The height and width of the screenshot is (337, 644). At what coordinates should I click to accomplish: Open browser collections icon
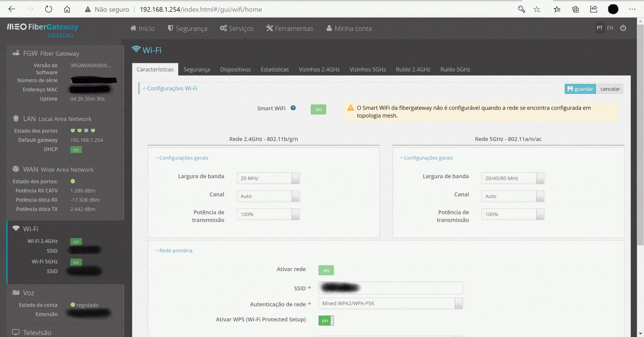[x=575, y=9]
